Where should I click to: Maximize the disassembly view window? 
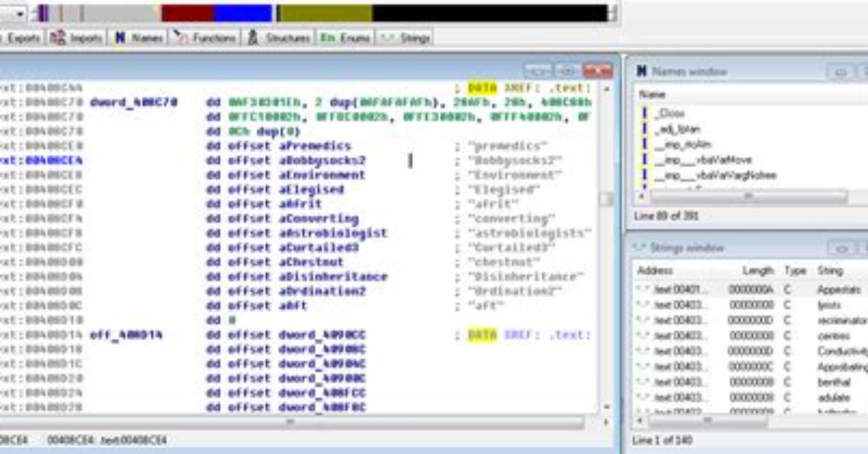567,71
